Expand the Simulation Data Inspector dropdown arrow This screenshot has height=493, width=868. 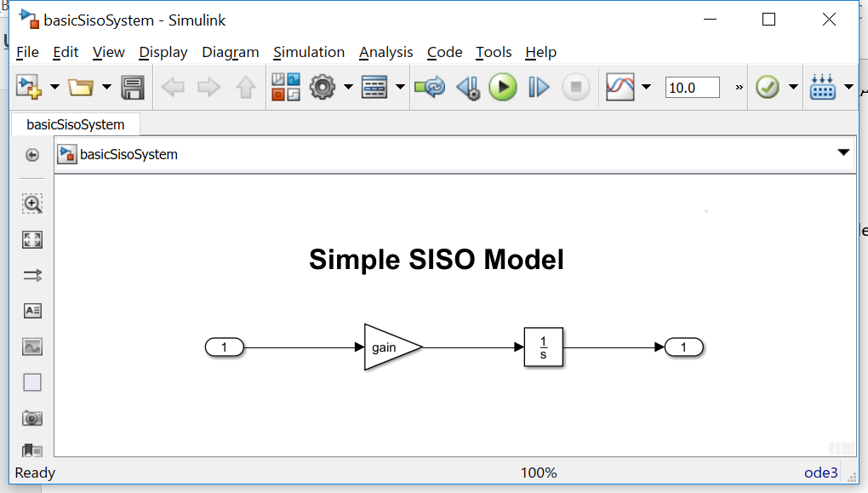point(646,87)
